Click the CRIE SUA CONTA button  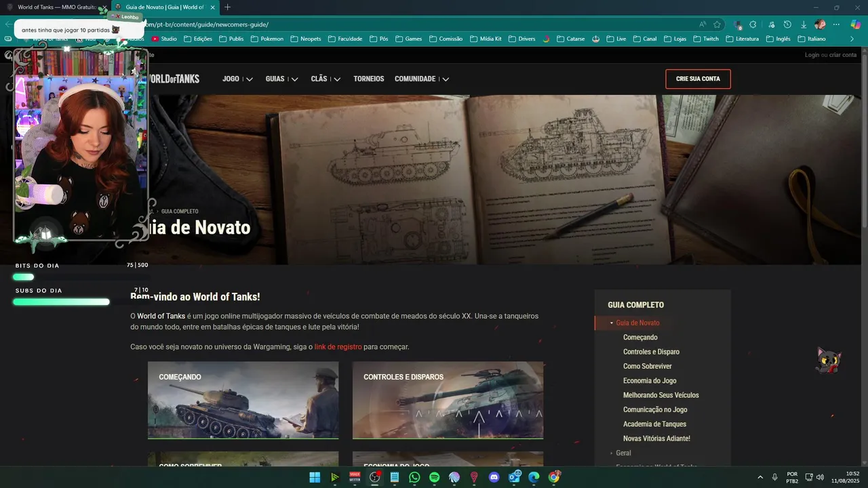click(698, 79)
